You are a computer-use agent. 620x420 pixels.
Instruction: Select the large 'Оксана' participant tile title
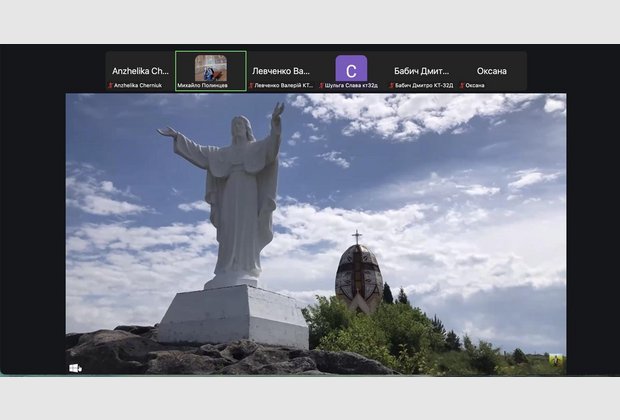pos(491,71)
